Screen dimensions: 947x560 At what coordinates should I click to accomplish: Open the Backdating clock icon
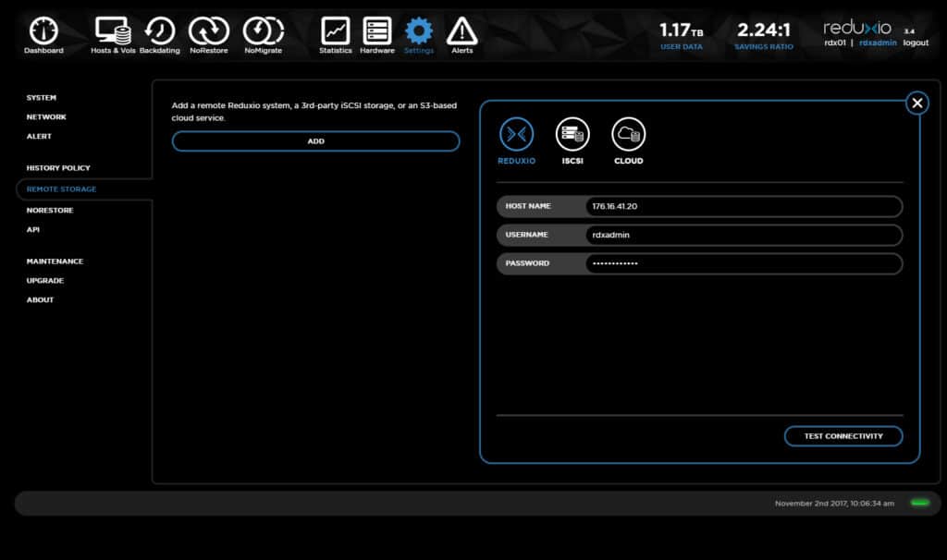tap(159, 30)
